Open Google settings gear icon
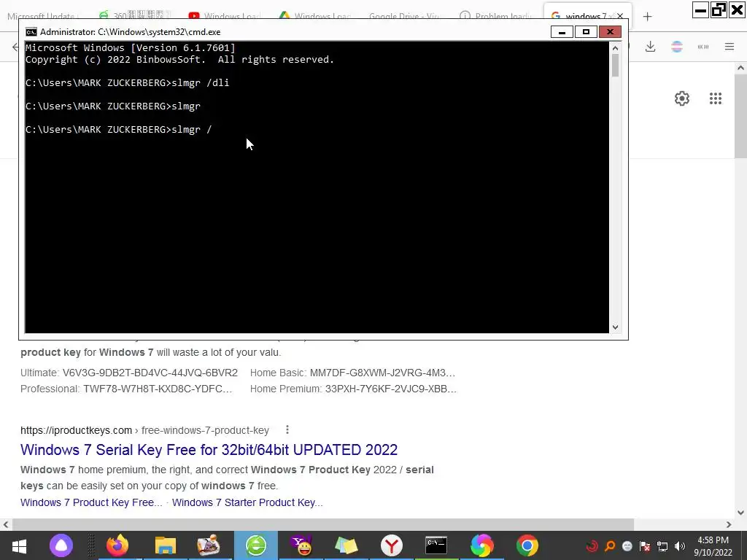The image size is (747, 560). (682, 98)
